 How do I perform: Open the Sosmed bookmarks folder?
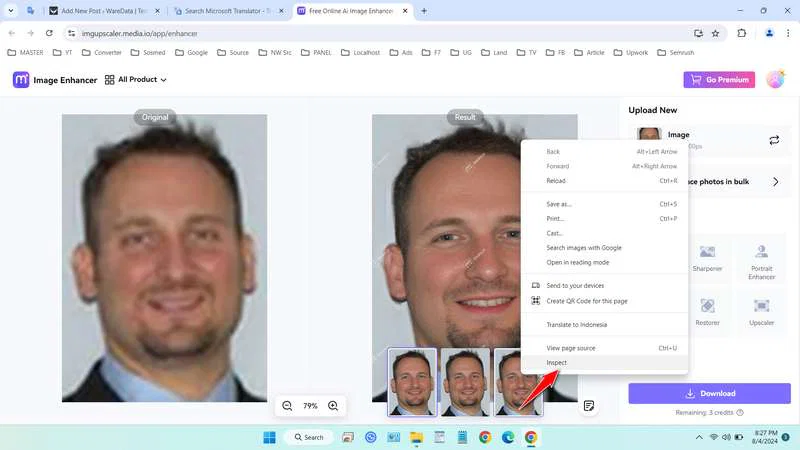(148, 53)
